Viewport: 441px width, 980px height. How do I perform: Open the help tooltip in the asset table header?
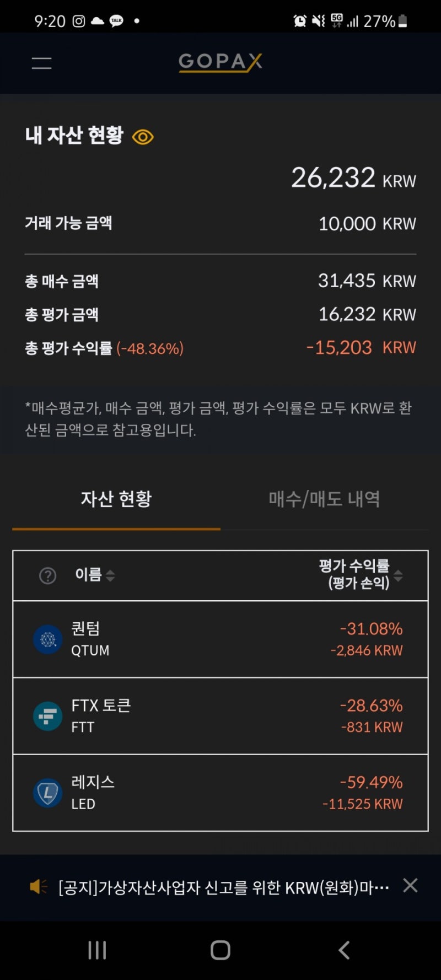point(48,575)
